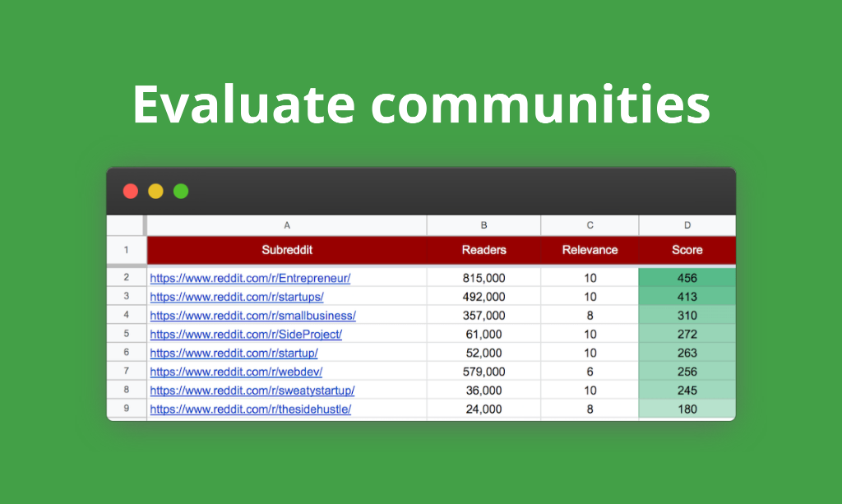Select the Relevance cell showing 6
This screenshot has width=842, height=504.
point(590,372)
